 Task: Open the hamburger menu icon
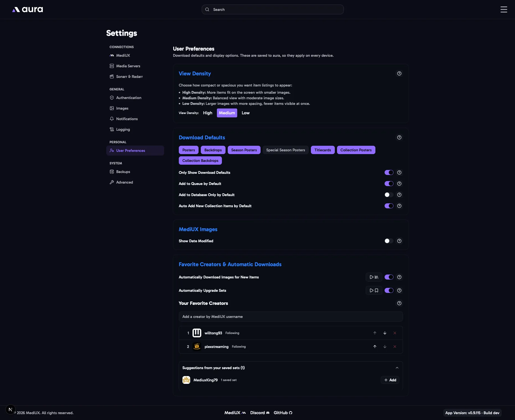coord(504,9)
